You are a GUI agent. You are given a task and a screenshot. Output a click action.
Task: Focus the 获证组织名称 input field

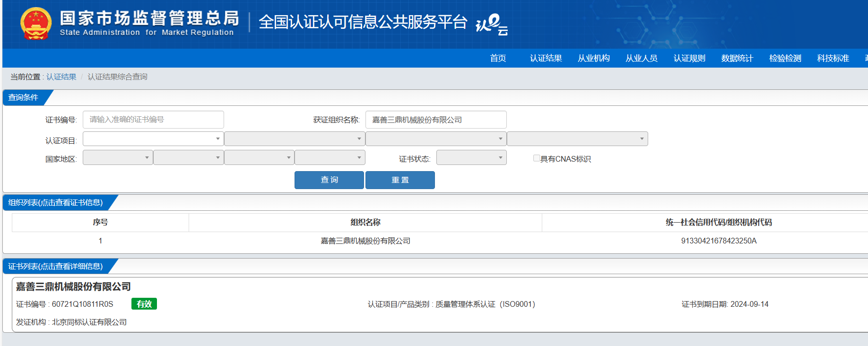pos(436,120)
